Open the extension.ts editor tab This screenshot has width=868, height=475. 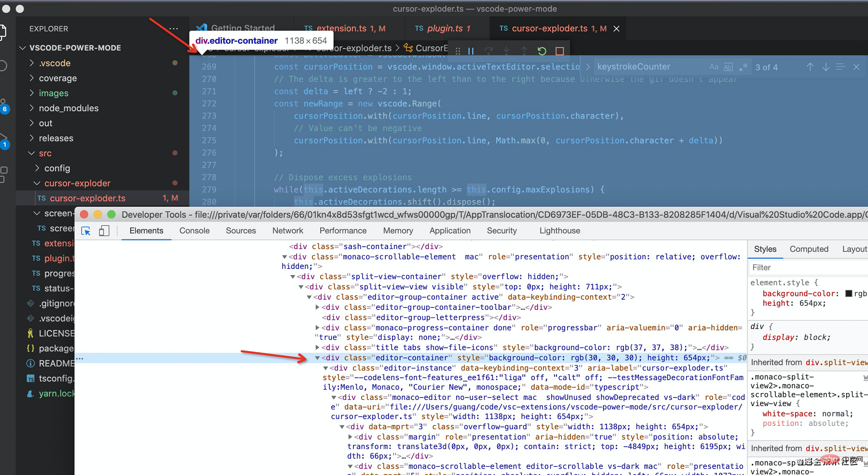341,28
